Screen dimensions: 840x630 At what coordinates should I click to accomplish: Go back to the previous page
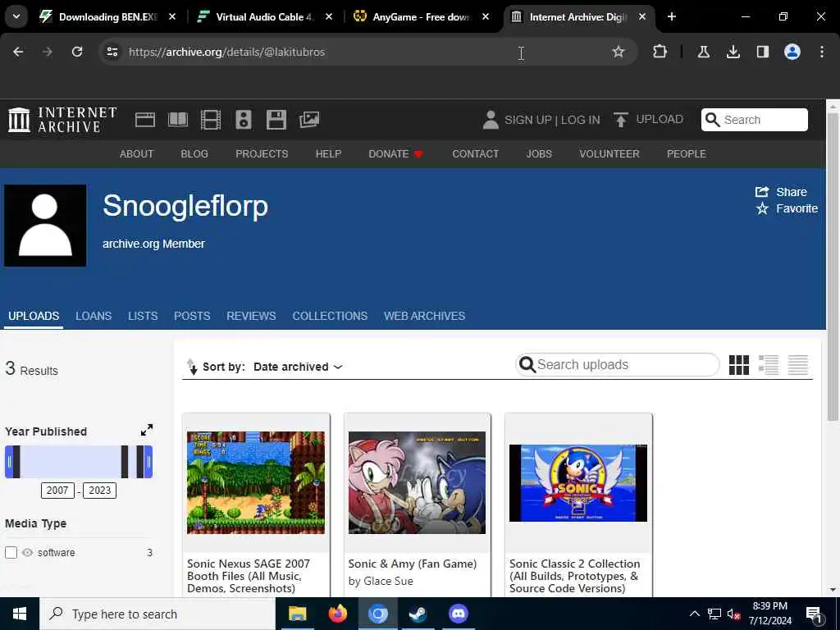18,52
